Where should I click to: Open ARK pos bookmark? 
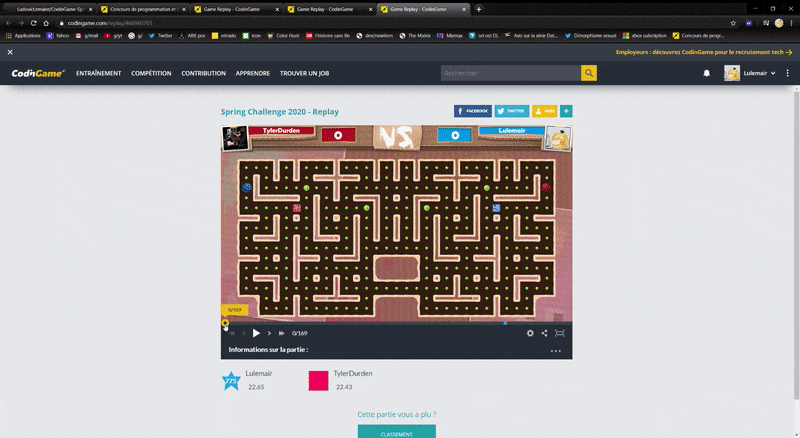(192, 36)
